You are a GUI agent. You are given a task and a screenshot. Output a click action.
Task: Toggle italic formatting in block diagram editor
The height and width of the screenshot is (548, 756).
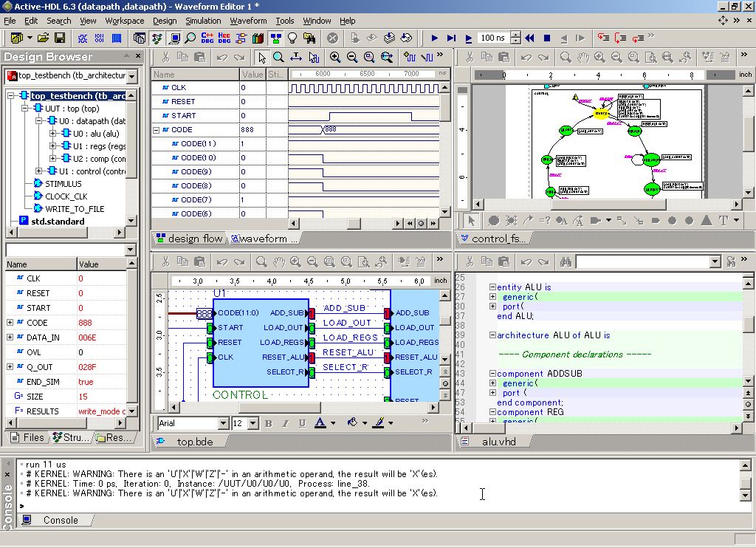[285, 423]
